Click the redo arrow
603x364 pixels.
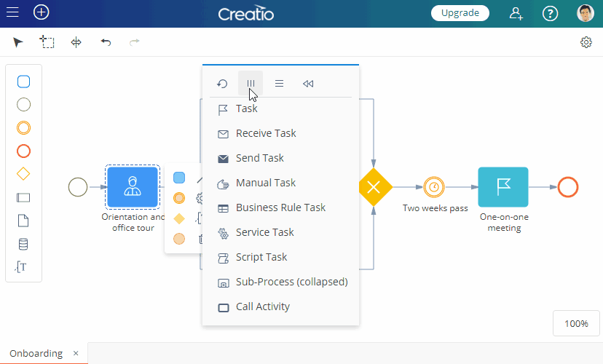pos(134,42)
